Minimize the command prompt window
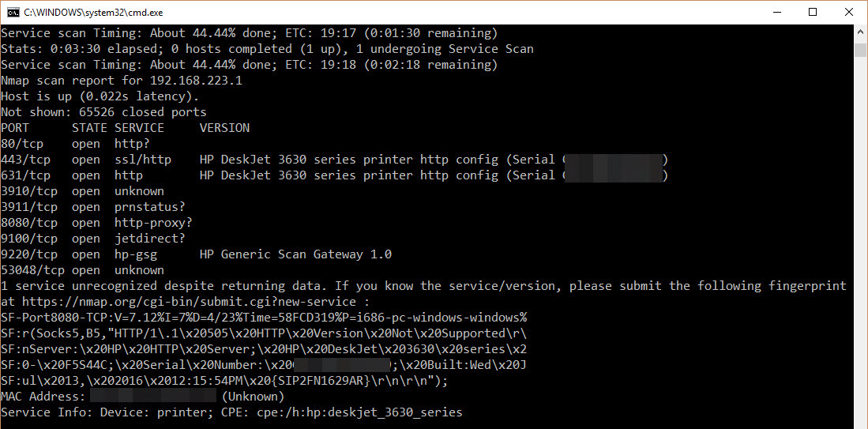 click(x=776, y=12)
